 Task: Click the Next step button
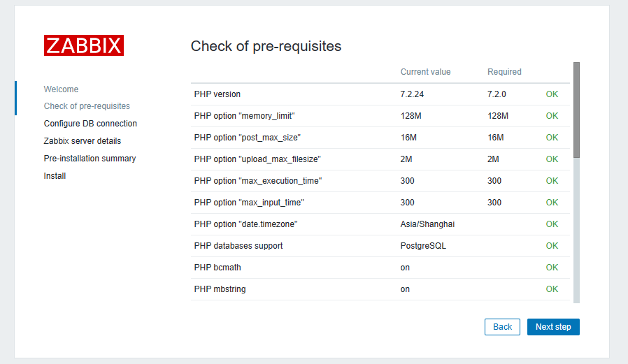(x=553, y=327)
